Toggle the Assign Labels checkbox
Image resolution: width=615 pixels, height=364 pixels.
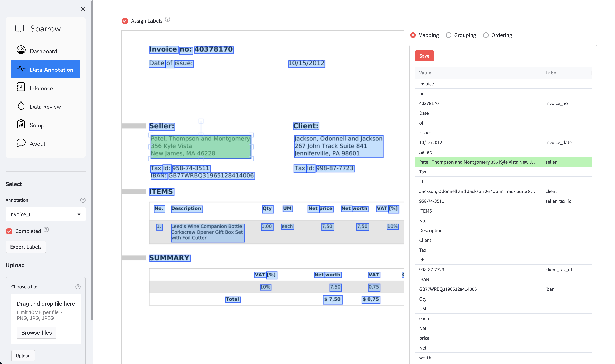pyautogui.click(x=125, y=20)
